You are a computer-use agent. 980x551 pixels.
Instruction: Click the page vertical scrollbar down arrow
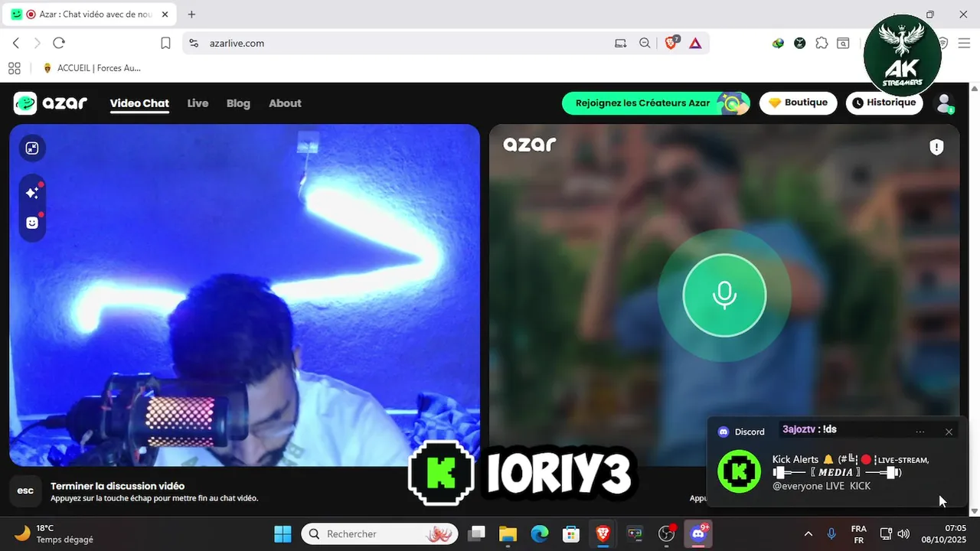(x=974, y=510)
